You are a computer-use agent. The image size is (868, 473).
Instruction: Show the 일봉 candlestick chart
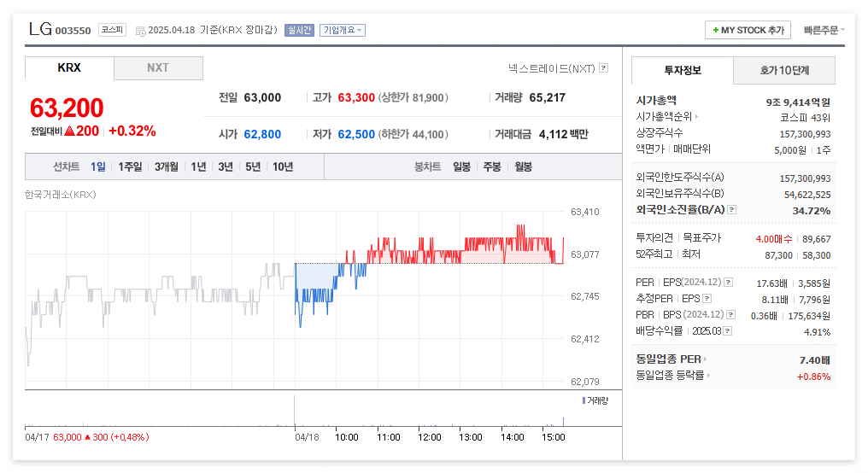click(x=461, y=166)
